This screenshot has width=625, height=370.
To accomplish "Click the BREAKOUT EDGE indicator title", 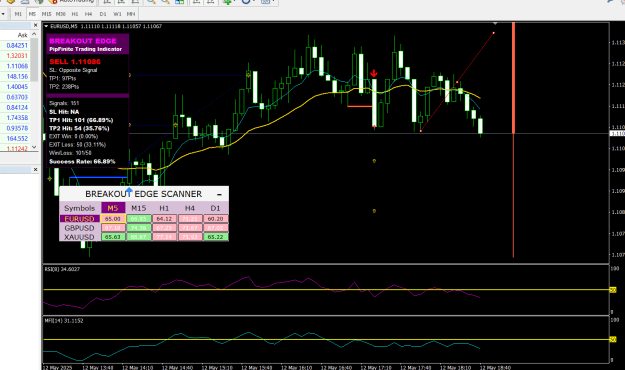I will 83,41.
